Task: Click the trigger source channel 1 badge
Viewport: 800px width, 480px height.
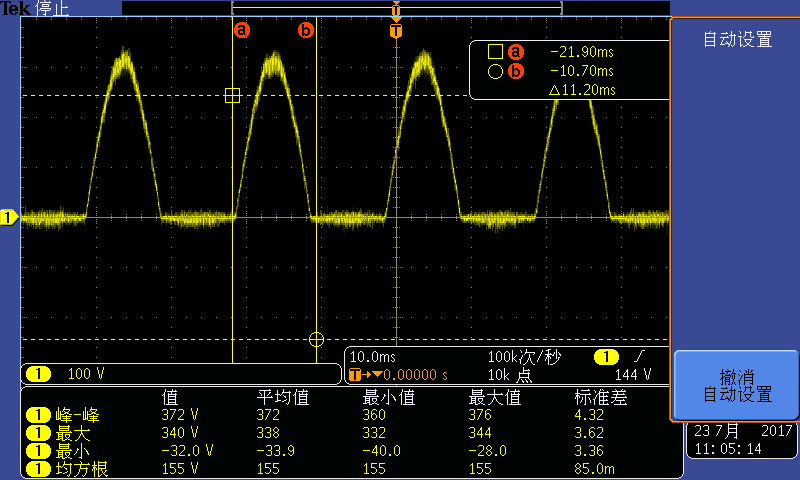Action: point(606,357)
